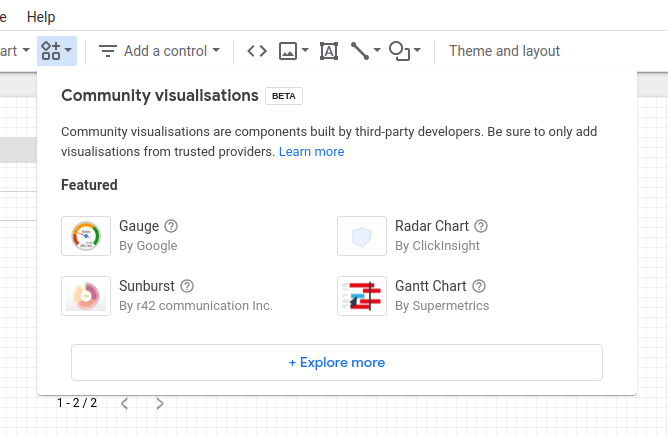Viewport: 668px width, 436px height.
Task: Click the BETA badge
Action: (x=284, y=96)
